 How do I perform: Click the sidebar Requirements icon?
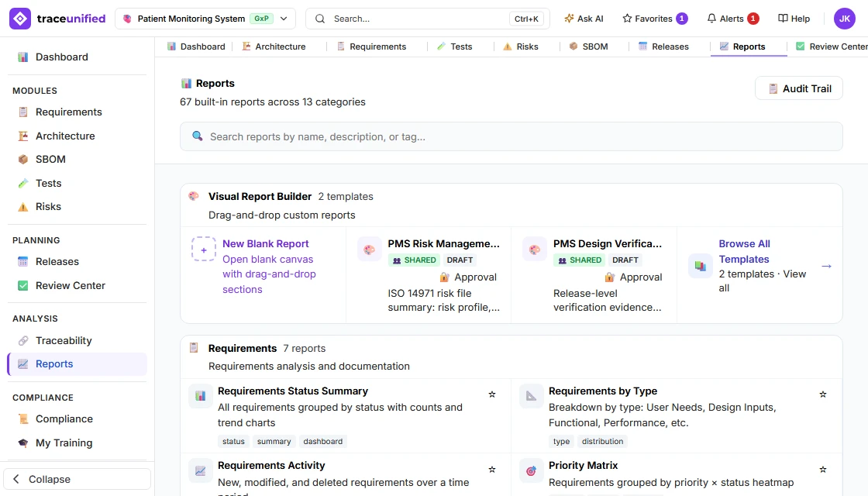[22, 112]
